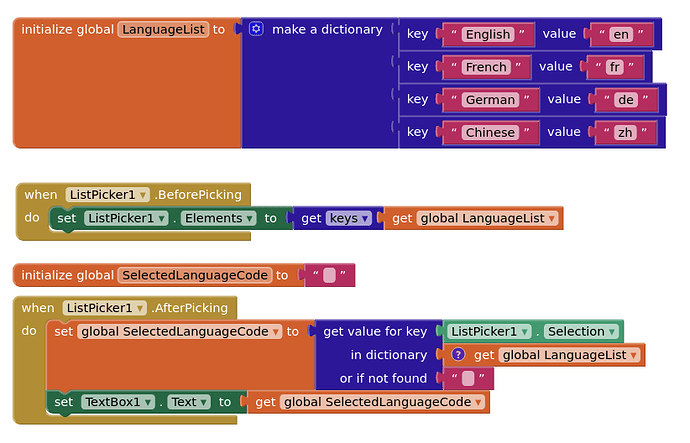Click the English key text string
The image size is (690, 443).
point(488,34)
